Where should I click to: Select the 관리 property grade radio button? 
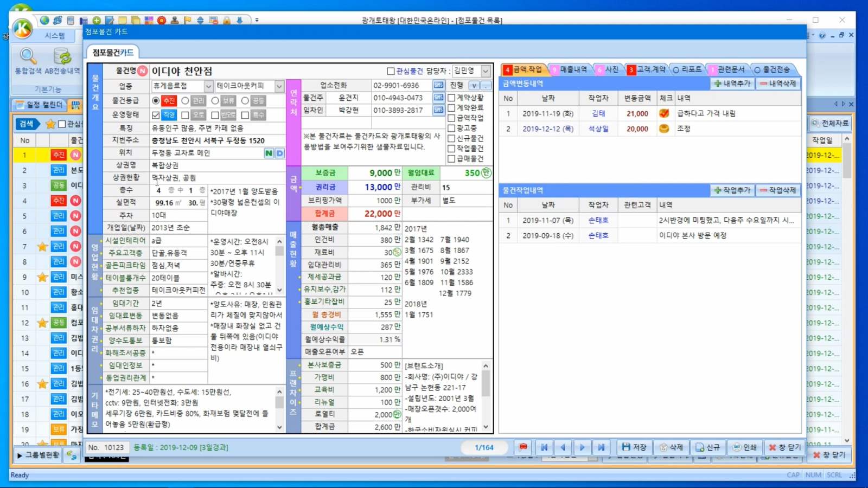click(x=186, y=101)
